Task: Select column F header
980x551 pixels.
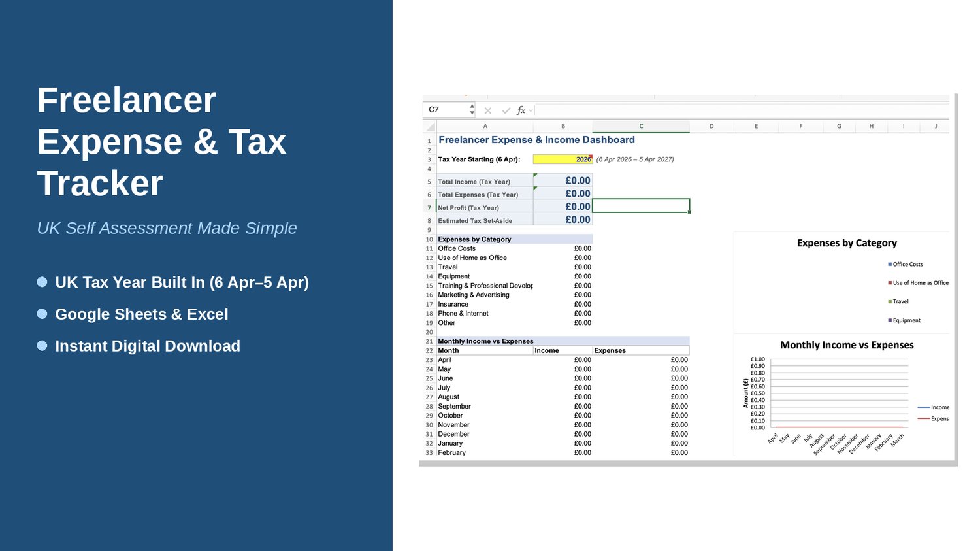Action: click(x=801, y=126)
